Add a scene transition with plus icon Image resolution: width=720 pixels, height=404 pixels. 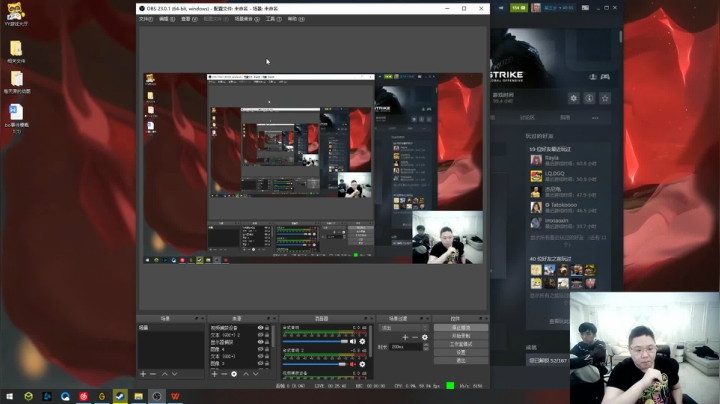click(405, 337)
